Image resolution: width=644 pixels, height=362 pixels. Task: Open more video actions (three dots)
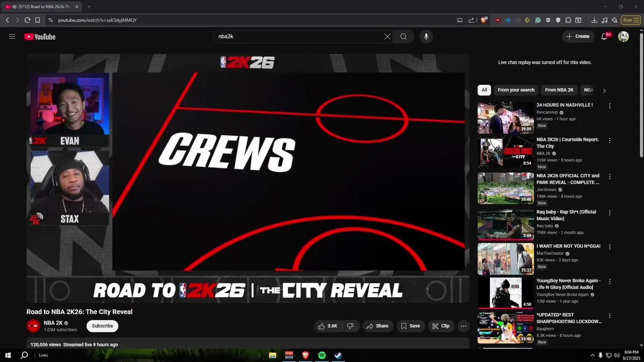[463, 326]
